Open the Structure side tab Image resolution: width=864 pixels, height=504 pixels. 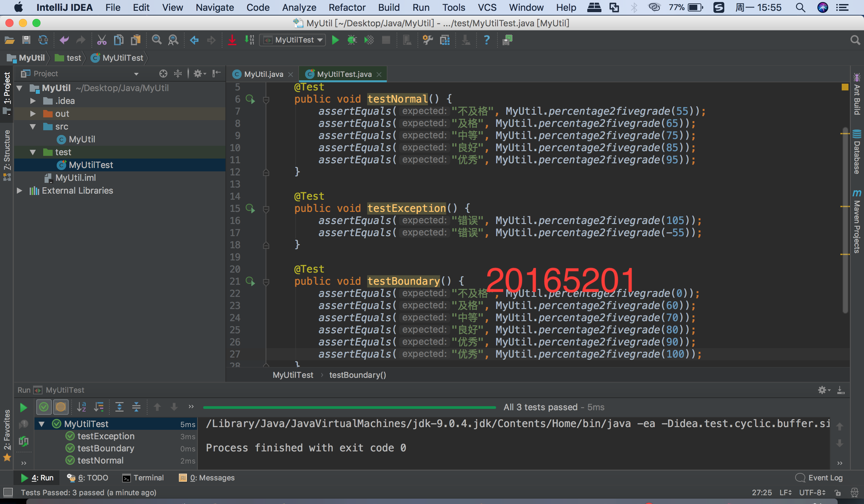pyautogui.click(x=7, y=155)
